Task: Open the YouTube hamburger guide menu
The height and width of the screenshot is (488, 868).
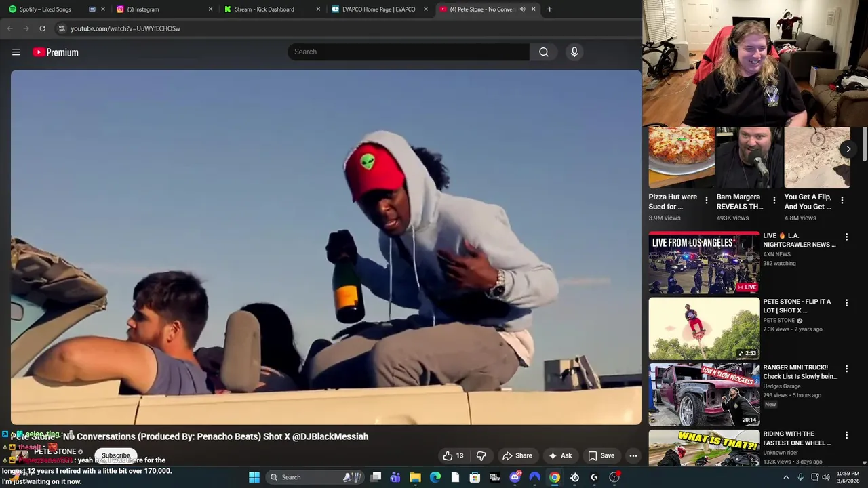Action: (16, 52)
